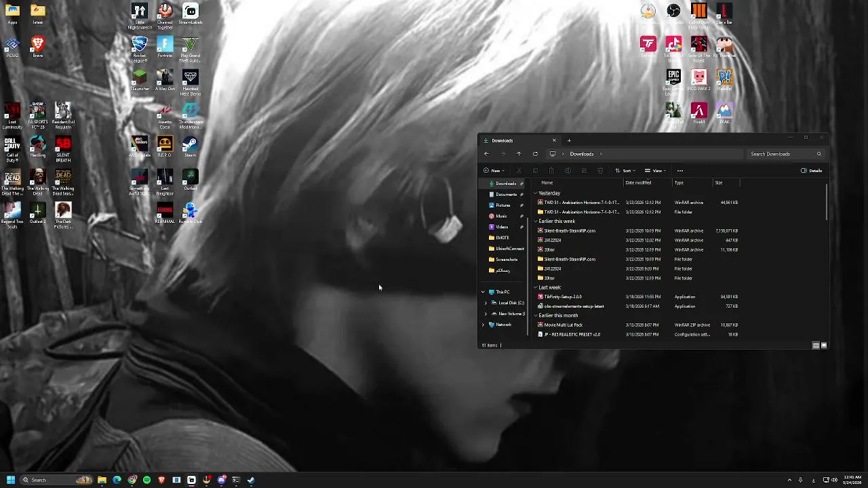Sort by Type column header

[x=679, y=182]
